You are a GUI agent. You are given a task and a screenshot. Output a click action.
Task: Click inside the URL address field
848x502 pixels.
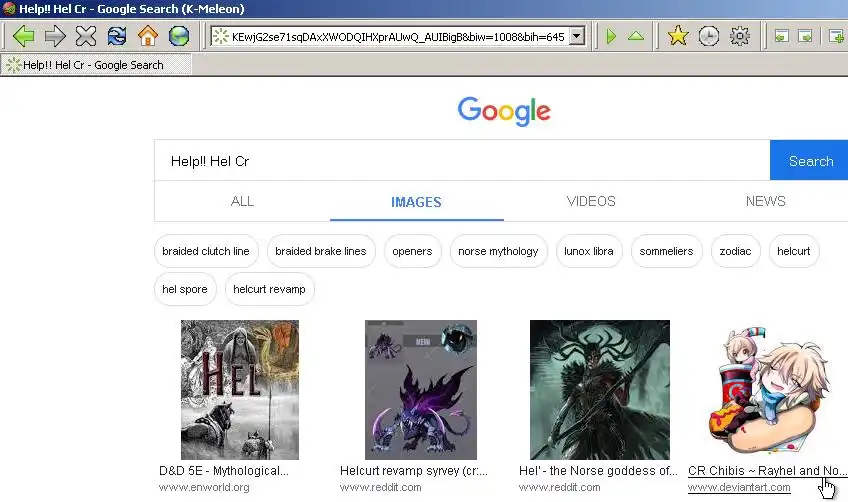(x=398, y=36)
